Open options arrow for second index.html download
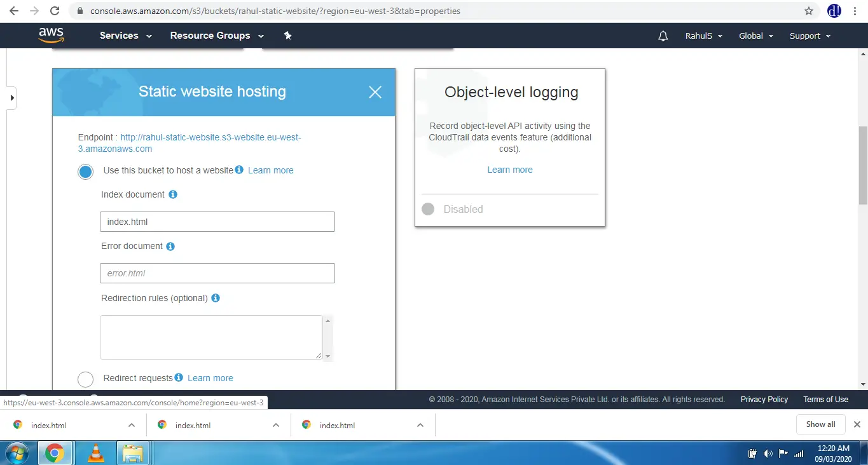Viewport: 868px width, 465px height. click(275, 425)
